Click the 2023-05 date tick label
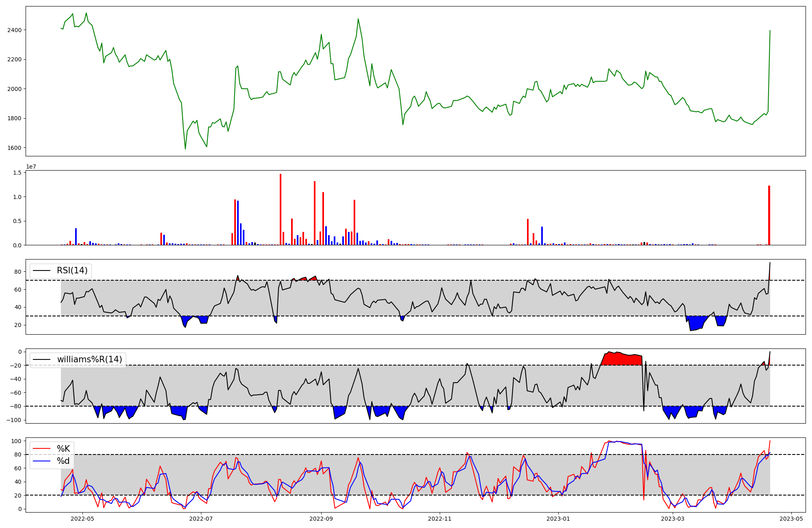This screenshot has height=528, width=812. coord(791,519)
